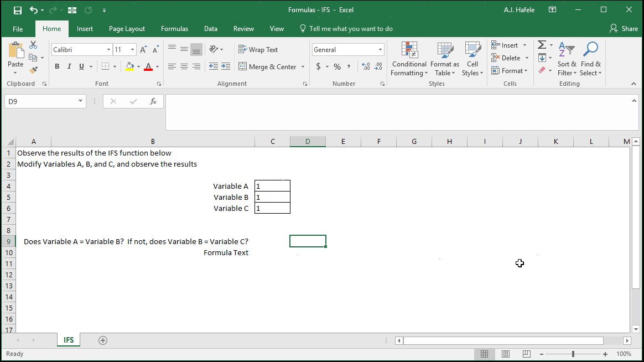The width and height of the screenshot is (644, 362).
Task: Click the zoom slider handle
Action: (573, 354)
